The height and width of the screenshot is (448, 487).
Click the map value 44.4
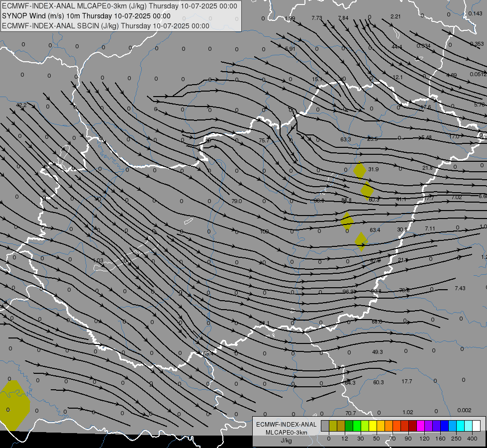(397, 47)
